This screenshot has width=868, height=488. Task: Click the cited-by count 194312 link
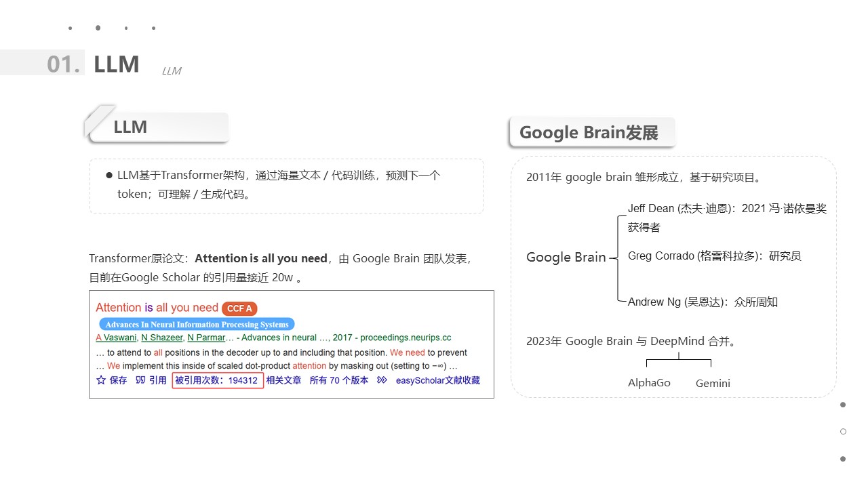pyautogui.click(x=217, y=380)
